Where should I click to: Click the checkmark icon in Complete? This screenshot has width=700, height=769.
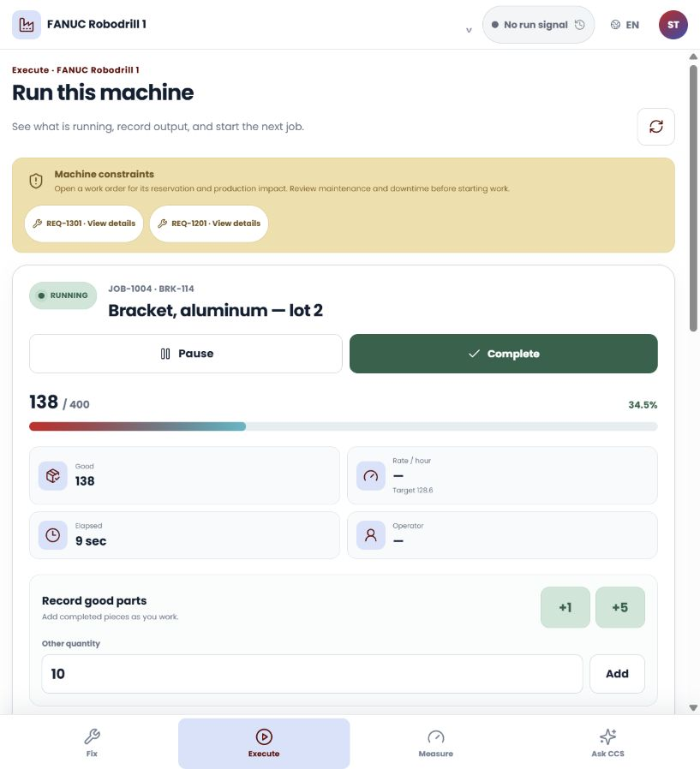click(474, 354)
